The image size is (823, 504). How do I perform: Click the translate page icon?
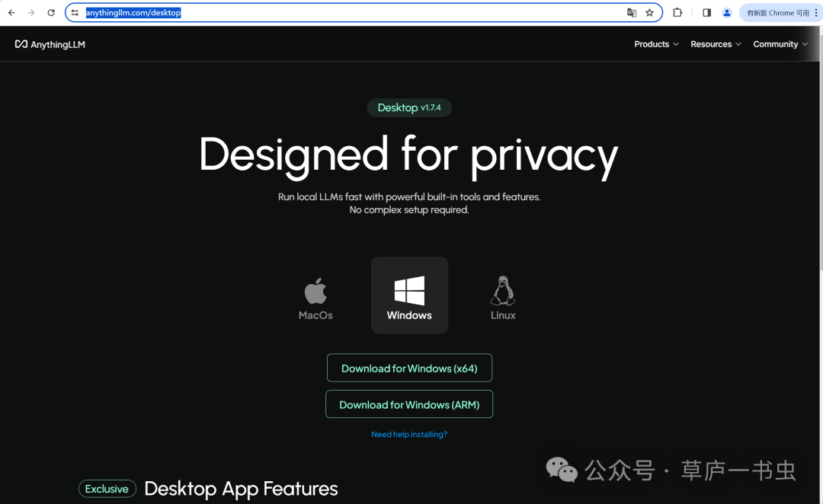pyautogui.click(x=632, y=13)
